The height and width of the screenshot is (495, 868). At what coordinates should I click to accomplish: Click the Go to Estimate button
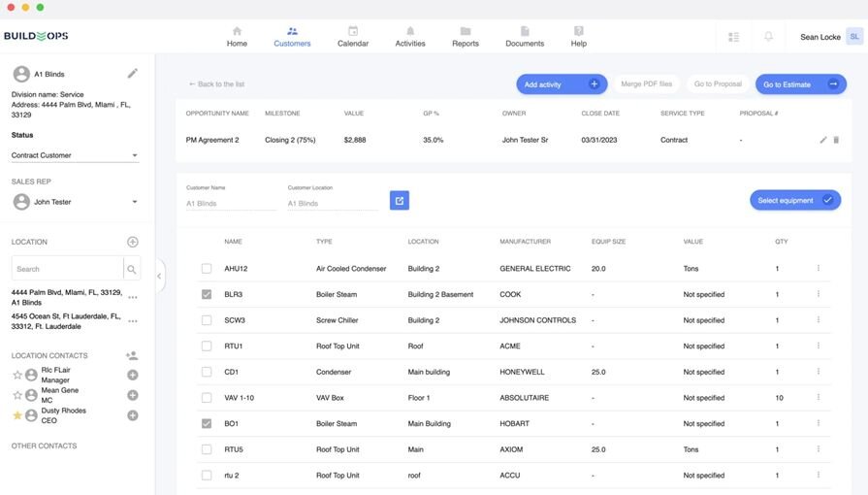pyautogui.click(x=800, y=84)
